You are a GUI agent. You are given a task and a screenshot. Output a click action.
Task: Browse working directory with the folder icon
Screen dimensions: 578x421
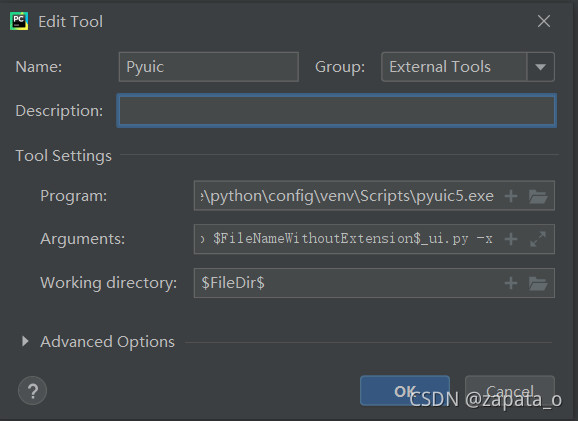coord(538,283)
